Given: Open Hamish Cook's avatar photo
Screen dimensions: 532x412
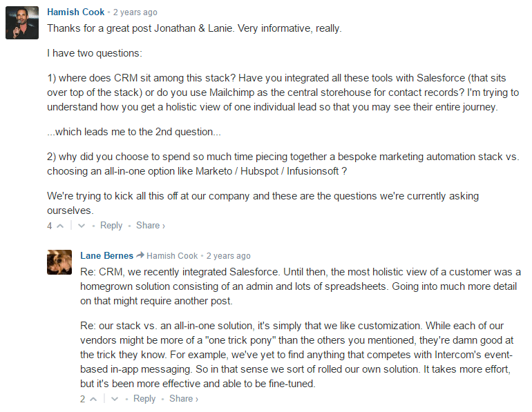Looking at the screenshot, I should 22,23.
